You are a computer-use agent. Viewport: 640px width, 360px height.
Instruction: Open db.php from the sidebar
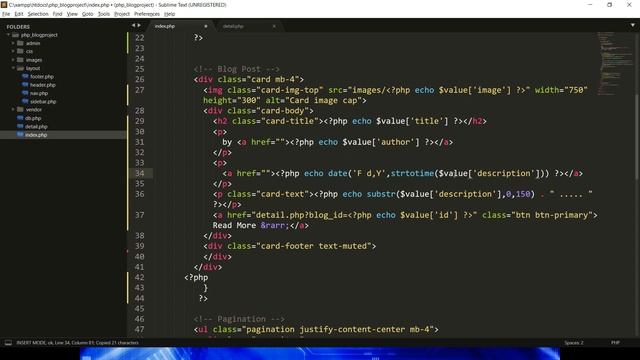[x=33, y=118]
